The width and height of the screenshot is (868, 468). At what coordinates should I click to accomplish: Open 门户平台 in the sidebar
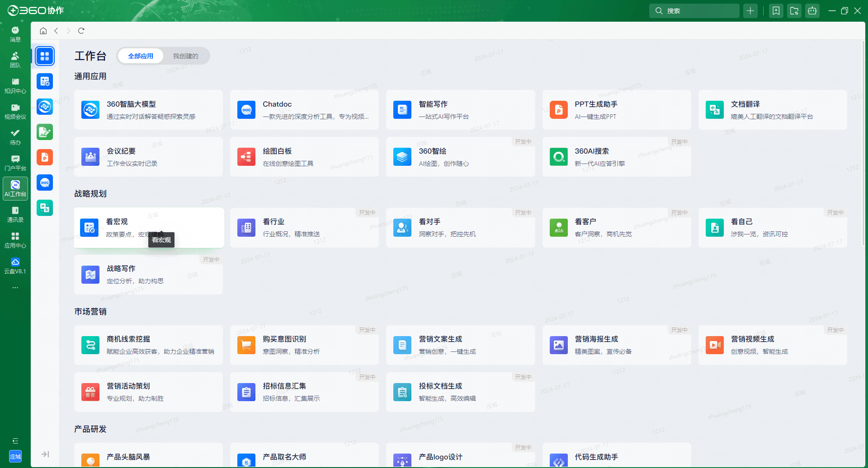[15, 163]
